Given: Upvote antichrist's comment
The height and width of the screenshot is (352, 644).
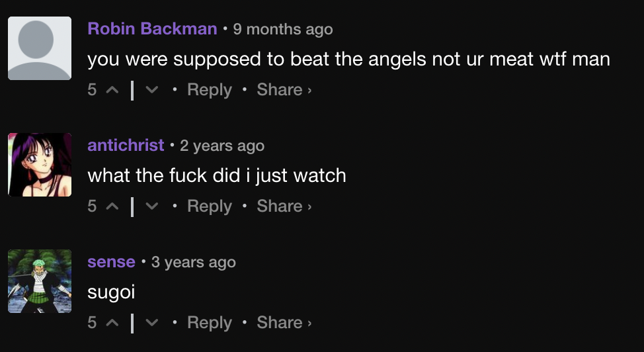Looking at the screenshot, I should [112, 206].
